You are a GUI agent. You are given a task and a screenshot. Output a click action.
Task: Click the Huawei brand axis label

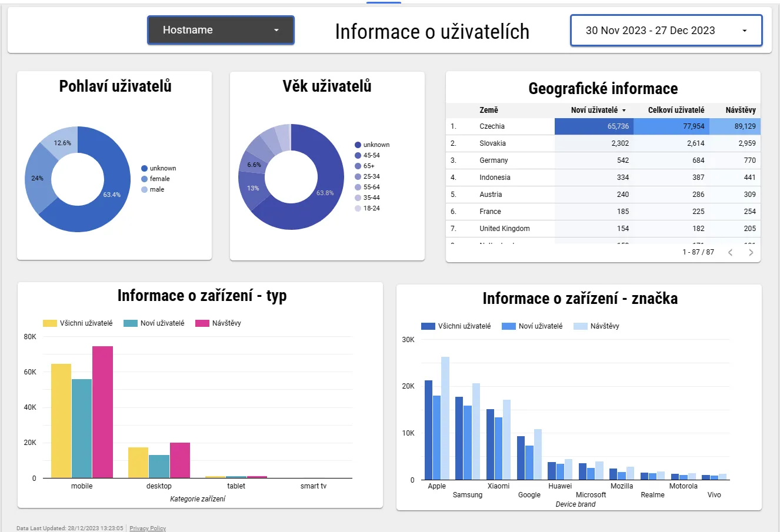[x=560, y=486]
